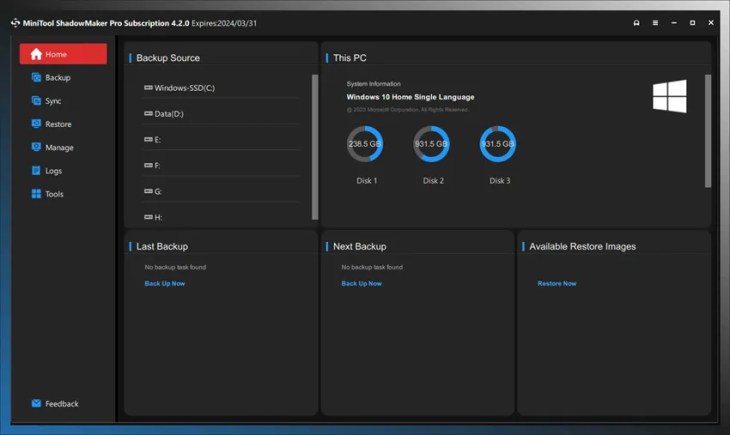Click the Windows logo in This PC
The width and height of the screenshot is (730, 435).
669,96
